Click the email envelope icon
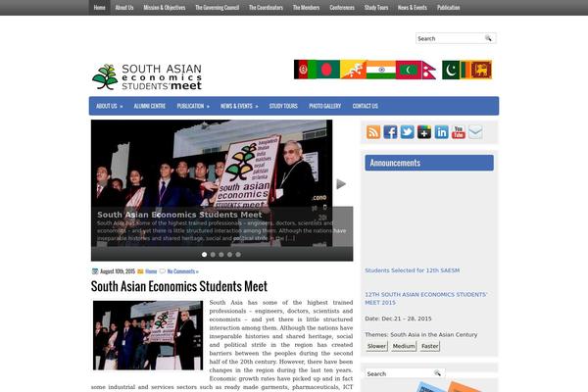The image size is (588, 392). (x=475, y=132)
